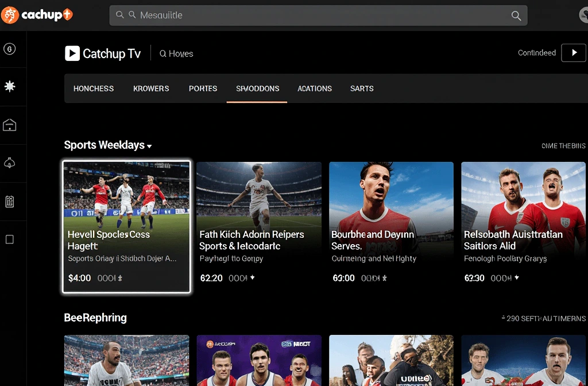Screen dimensions: 588x386
Task: Focus the Mesquiitle search input field
Action: point(316,16)
